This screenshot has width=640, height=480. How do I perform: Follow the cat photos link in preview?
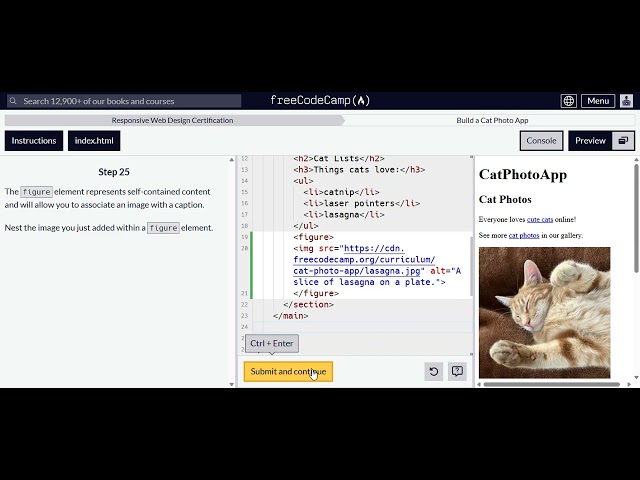[524, 236]
